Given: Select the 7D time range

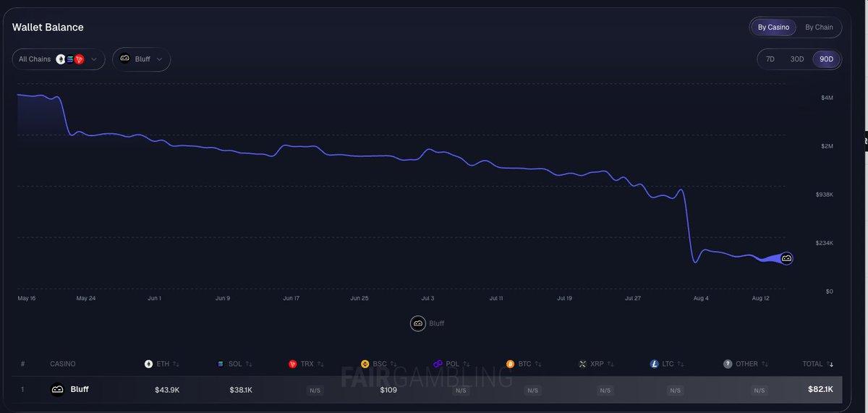Looking at the screenshot, I should click(770, 59).
